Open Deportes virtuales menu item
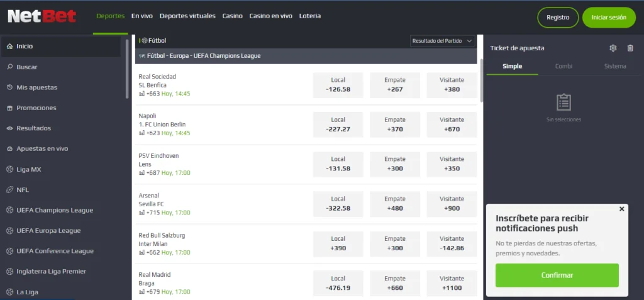The image size is (644, 300). click(x=187, y=16)
